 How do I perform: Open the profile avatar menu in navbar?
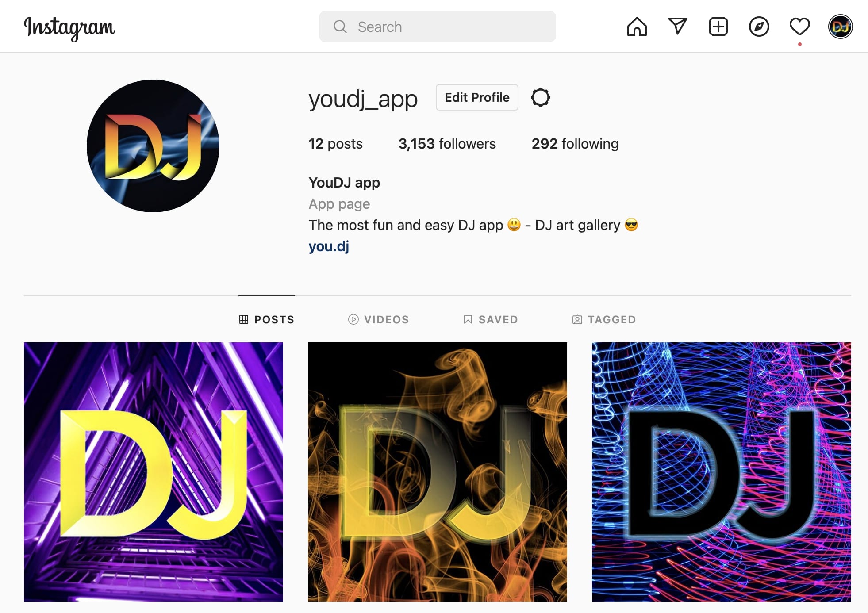tap(840, 27)
